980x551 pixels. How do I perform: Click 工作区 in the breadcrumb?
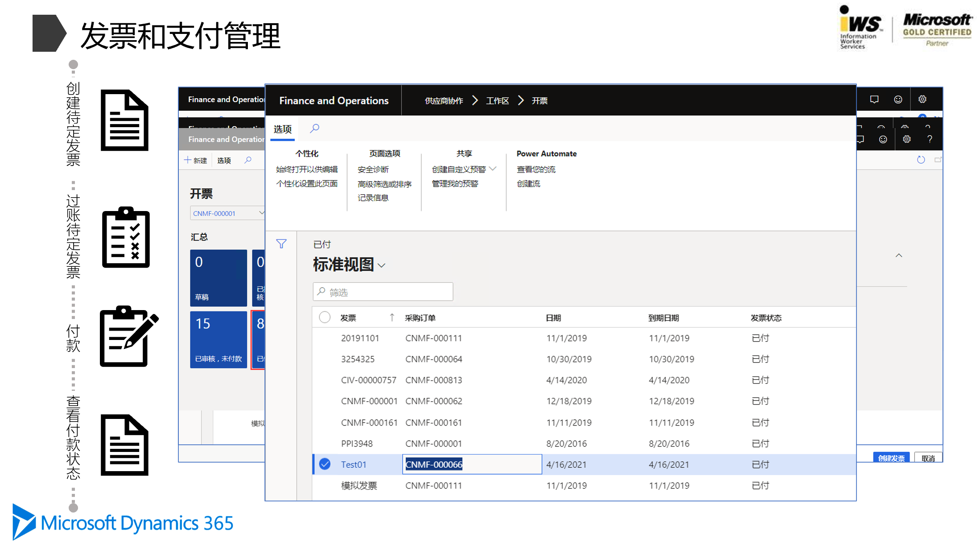(x=498, y=101)
